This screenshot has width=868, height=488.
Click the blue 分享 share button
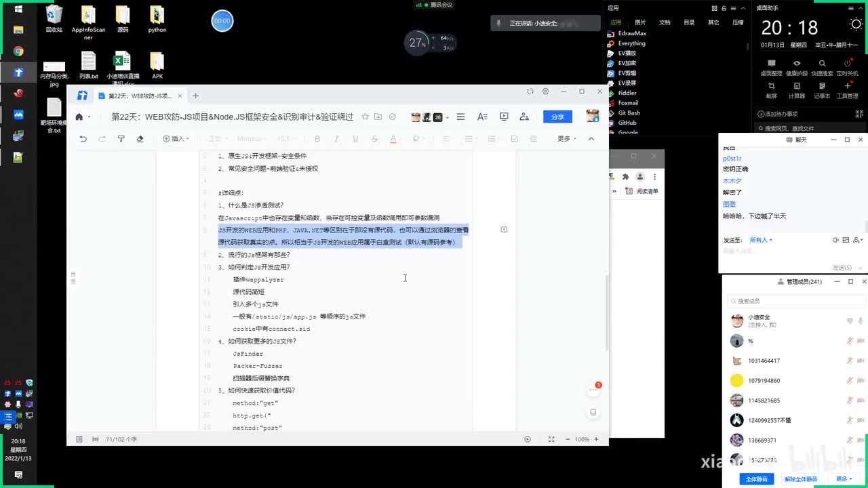click(557, 117)
